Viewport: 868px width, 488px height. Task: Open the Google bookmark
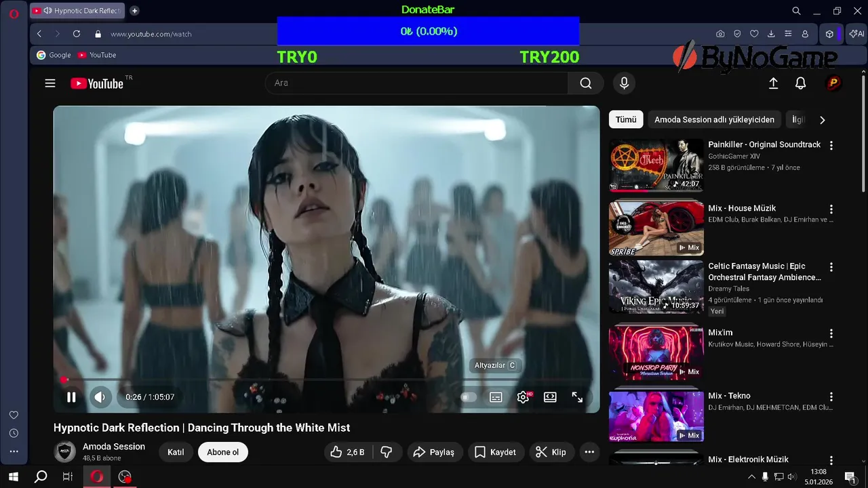pos(54,55)
